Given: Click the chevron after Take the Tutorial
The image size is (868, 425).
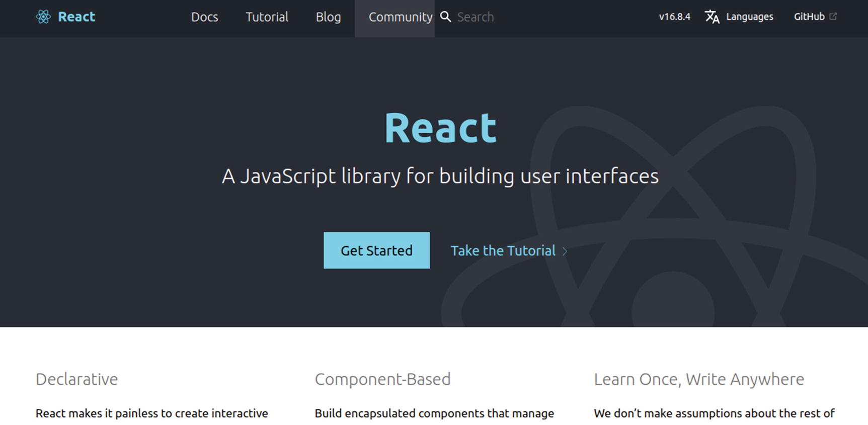Looking at the screenshot, I should coord(565,251).
